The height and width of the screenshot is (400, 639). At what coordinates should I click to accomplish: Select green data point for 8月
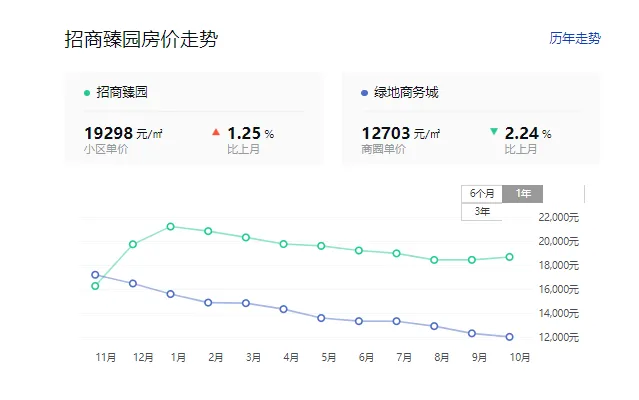[434, 260]
